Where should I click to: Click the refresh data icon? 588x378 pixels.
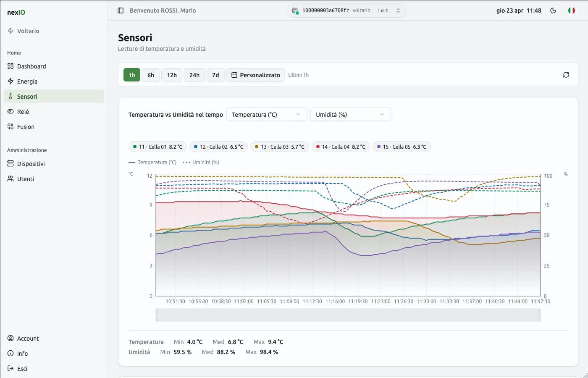tap(566, 75)
